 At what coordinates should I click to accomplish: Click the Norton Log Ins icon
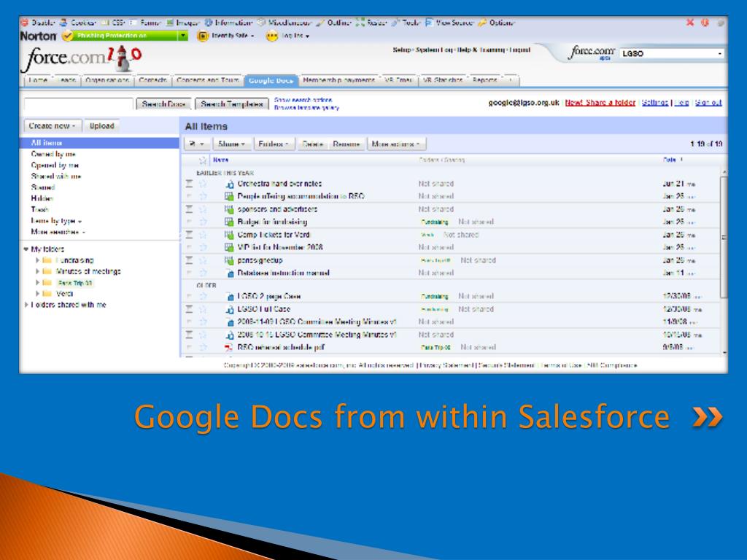point(272,36)
